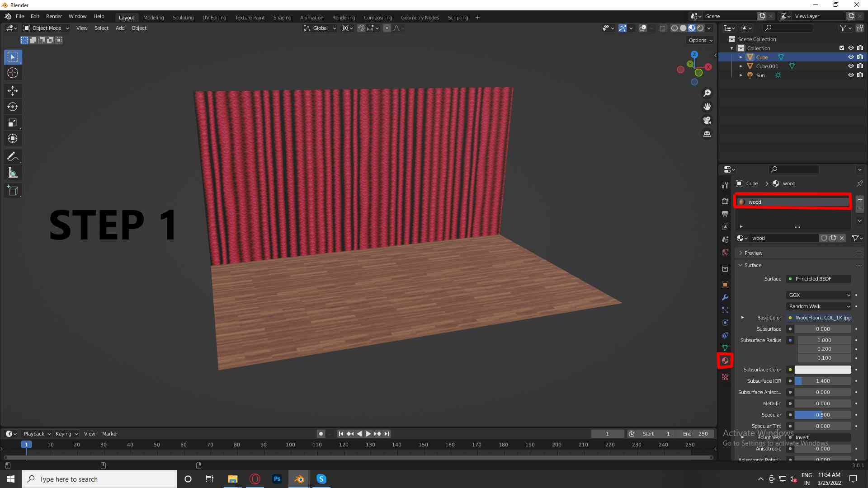Viewport: 868px width, 488px height.
Task: Select the Rotate tool in the toolbar
Action: 13,107
